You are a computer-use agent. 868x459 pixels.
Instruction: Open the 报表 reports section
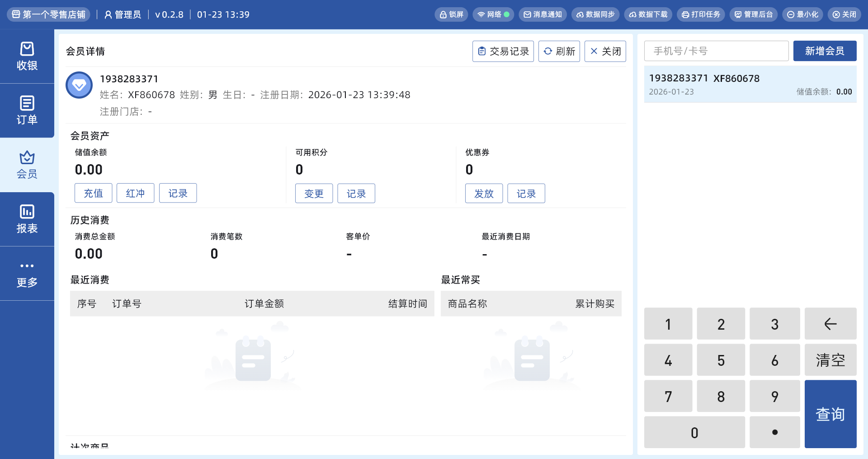click(27, 219)
